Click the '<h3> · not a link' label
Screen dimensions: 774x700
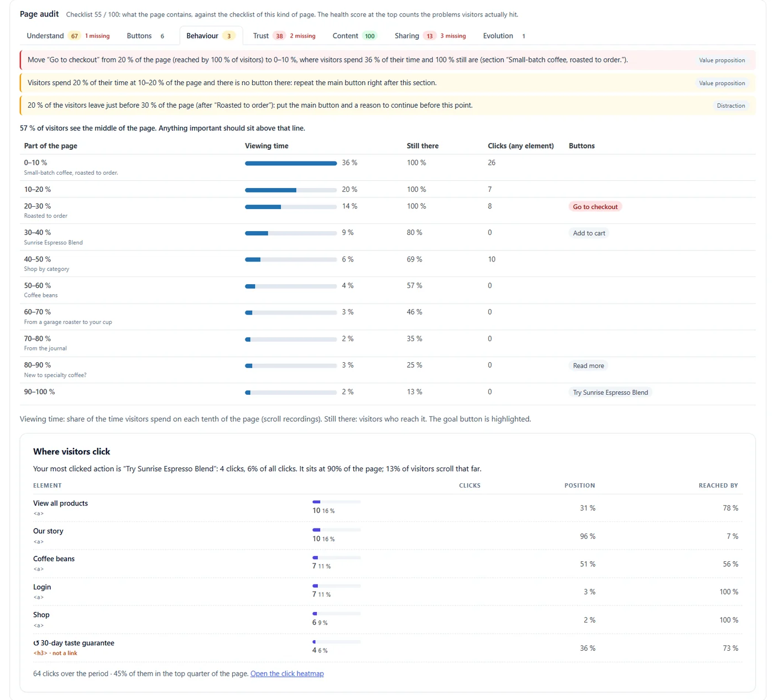pyautogui.click(x=55, y=653)
